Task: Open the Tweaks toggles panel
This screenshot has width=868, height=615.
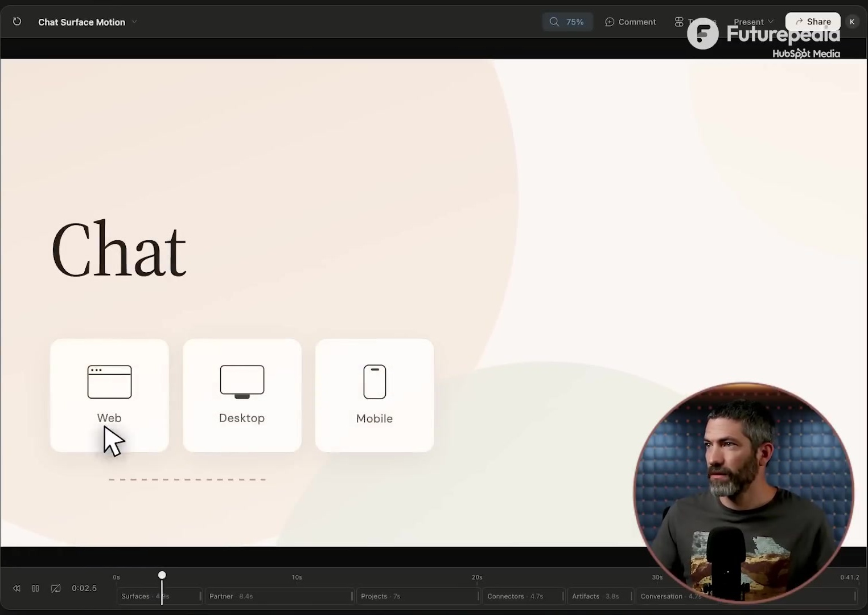Action: 695,22
